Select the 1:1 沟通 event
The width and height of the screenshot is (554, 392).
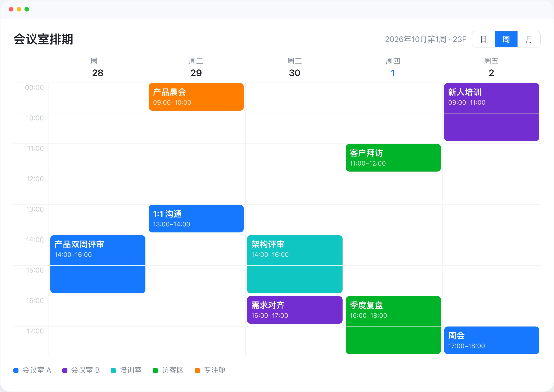[196, 218]
